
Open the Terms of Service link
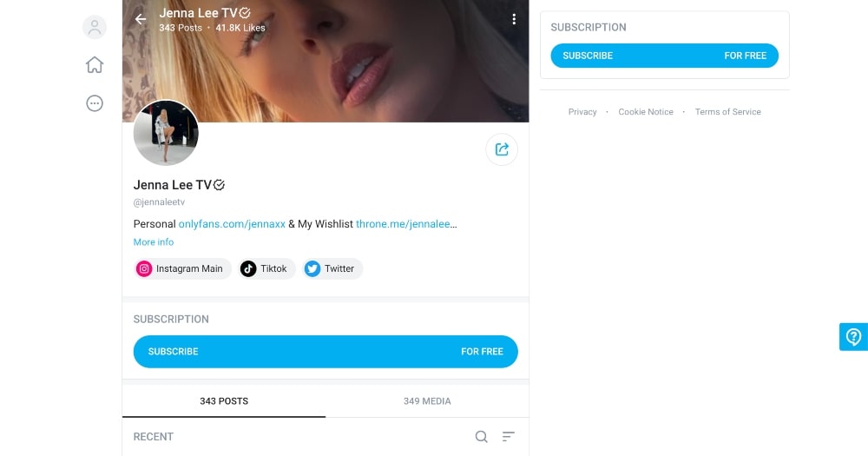tap(727, 112)
